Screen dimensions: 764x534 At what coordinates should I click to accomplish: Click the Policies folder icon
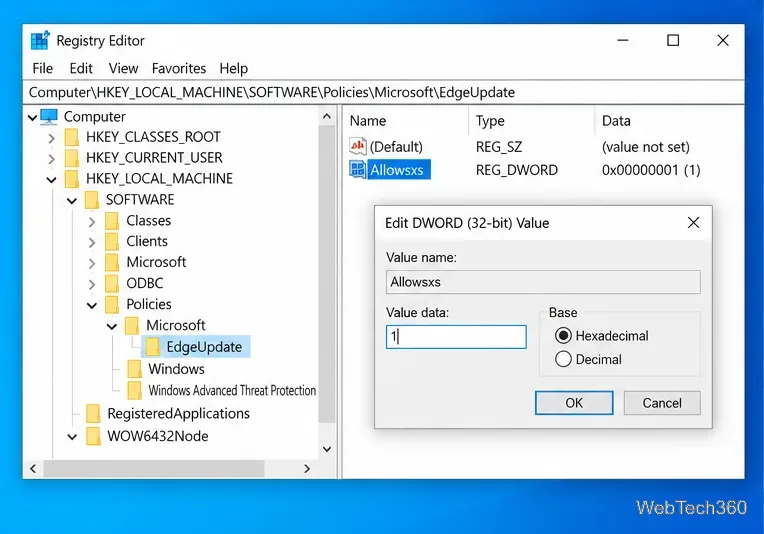click(x=112, y=305)
